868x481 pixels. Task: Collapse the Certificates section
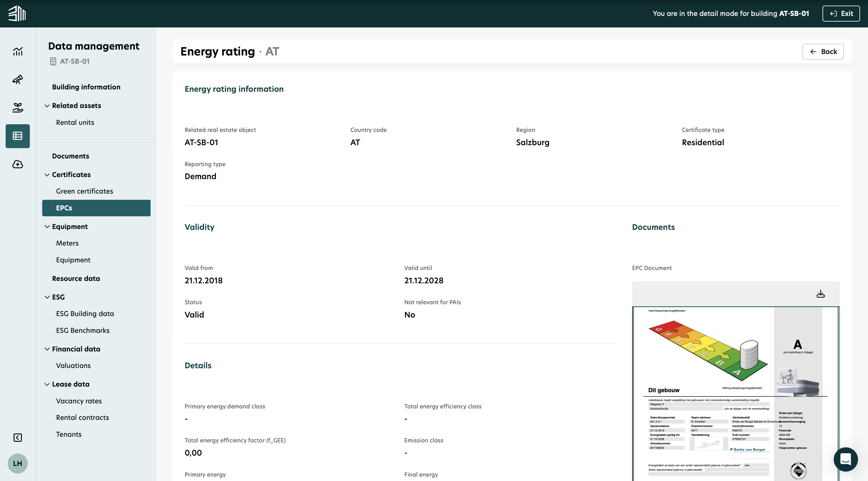pos(47,175)
